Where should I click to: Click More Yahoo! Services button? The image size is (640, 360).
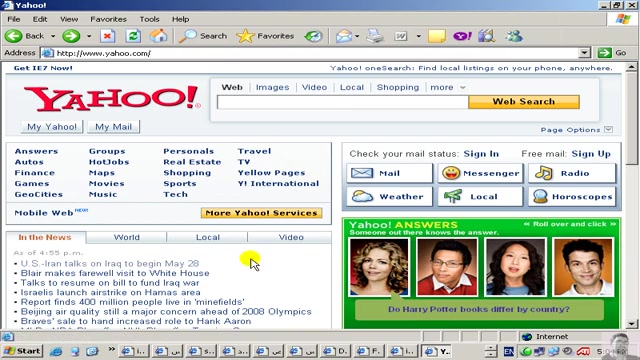coord(261,213)
